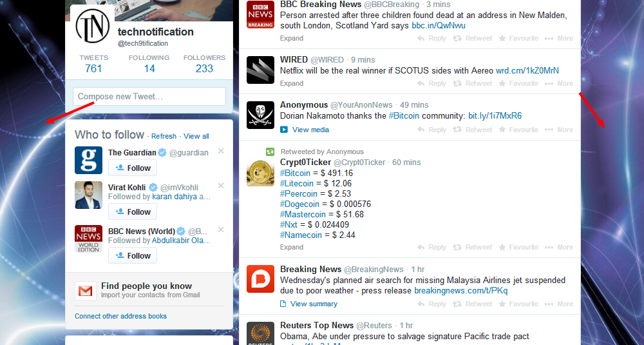Screen dimensions: 644x345
Task: Favourite the Crypt0Ticker price tweet
Action: pos(518,247)
